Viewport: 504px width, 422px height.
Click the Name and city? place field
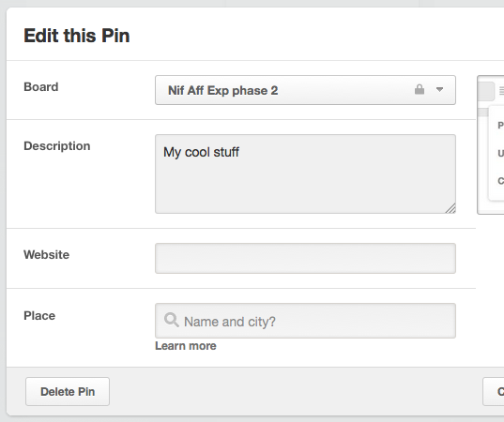pyautogui.click(x=305, y=321)
